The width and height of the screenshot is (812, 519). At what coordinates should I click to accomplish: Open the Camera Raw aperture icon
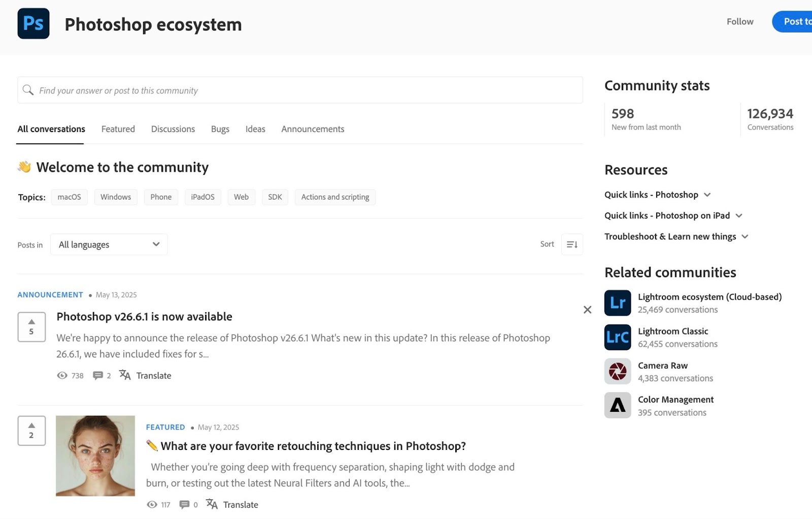click(618, 371)
